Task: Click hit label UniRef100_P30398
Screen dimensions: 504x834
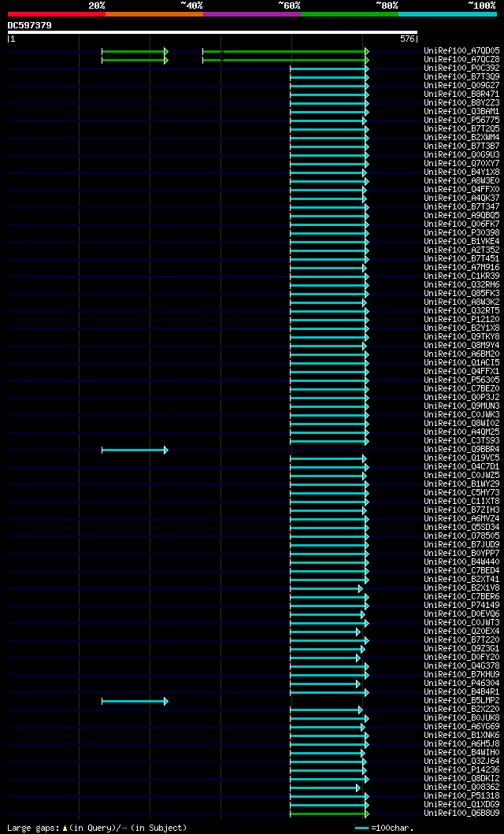Action: pyautogui.click(x=461, y=232)
